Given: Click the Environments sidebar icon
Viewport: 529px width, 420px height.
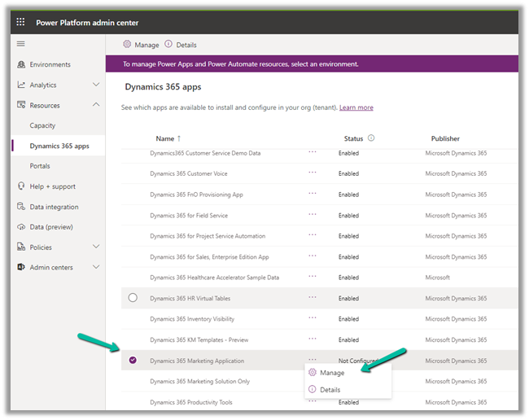Looking at the screenshot, I should tap(21, 64).
